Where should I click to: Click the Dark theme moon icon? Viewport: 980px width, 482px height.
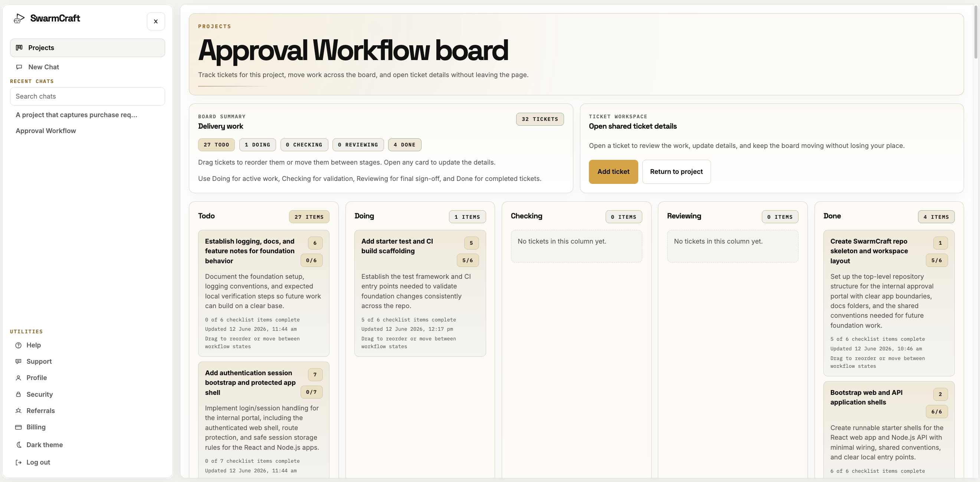point(18,445)
